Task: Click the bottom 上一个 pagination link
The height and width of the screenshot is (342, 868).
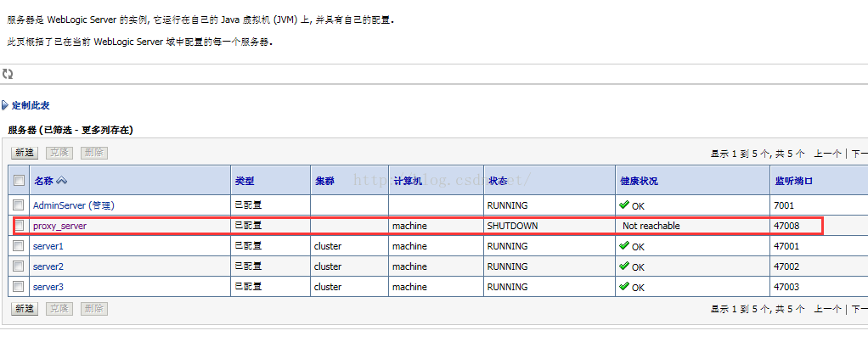Action: pos(827,309)
